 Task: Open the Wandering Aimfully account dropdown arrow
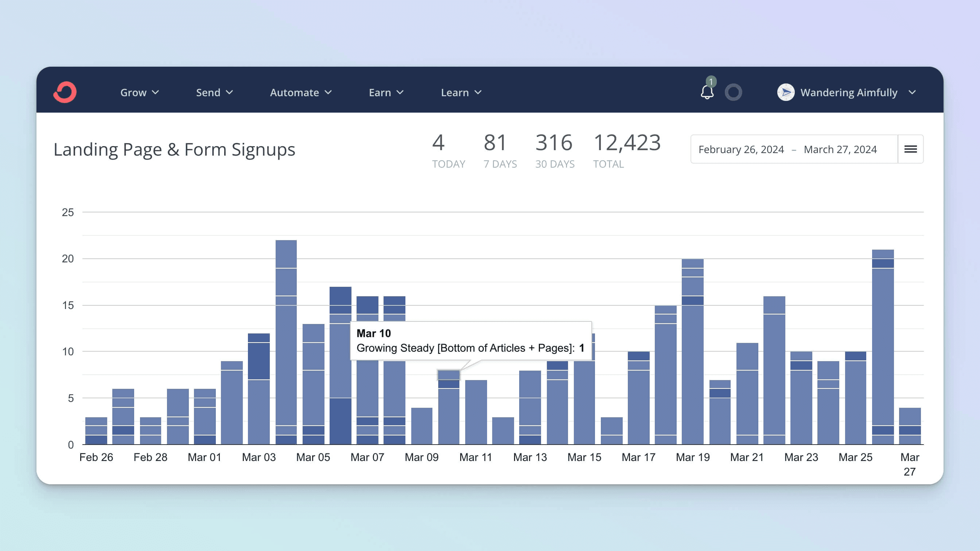pyautogui.click(x=912, y=93)
